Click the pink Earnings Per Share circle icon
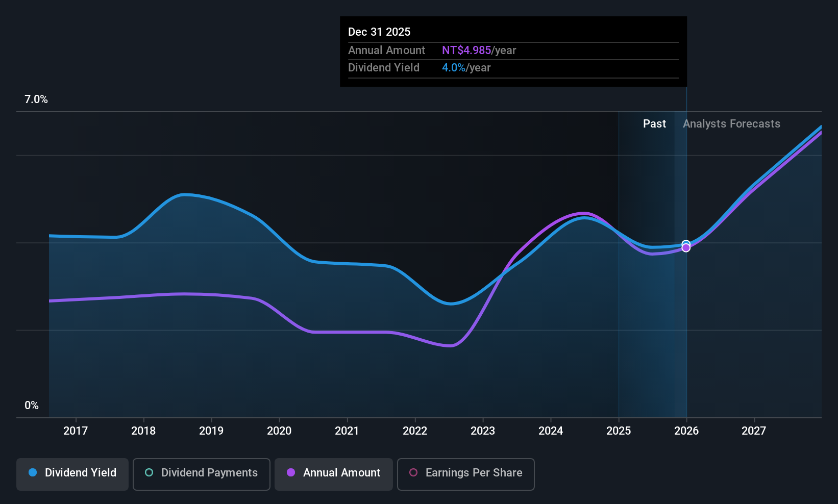This screenshot has width=838, height=504. click(413, 473)
